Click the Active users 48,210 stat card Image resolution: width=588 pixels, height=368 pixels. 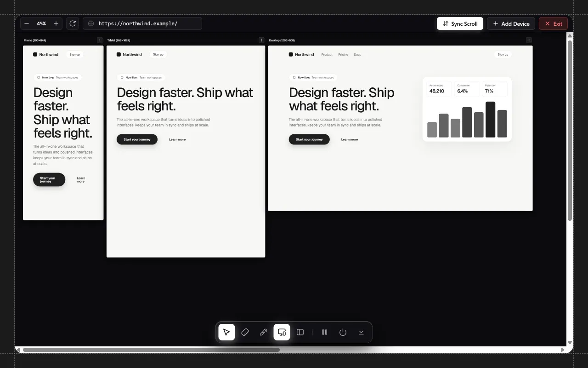pos(440,89)
